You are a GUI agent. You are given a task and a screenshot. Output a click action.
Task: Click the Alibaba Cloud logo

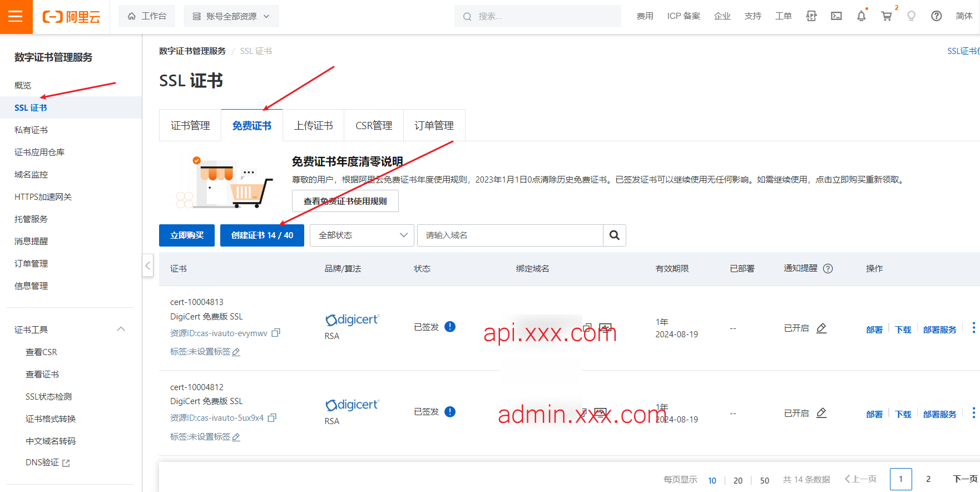71,17
